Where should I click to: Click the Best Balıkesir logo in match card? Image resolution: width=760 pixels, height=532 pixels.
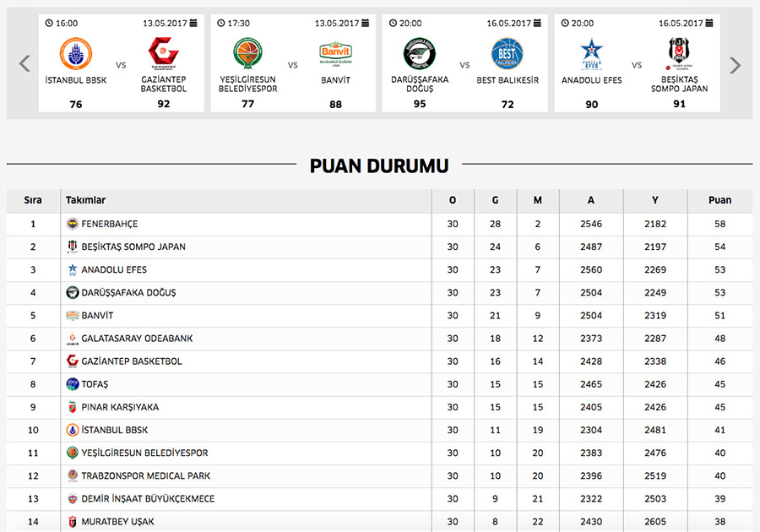508,53
